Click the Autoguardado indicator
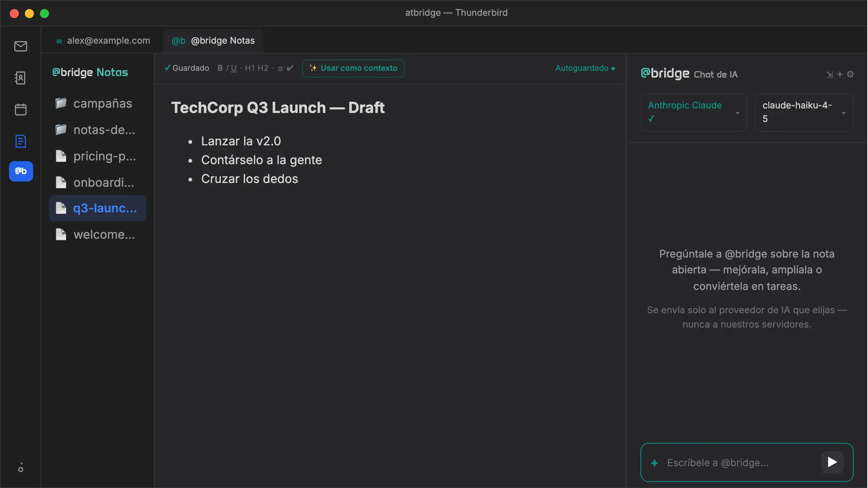The height and width of the screenshot is (488, 868). [x=585, y=68]
